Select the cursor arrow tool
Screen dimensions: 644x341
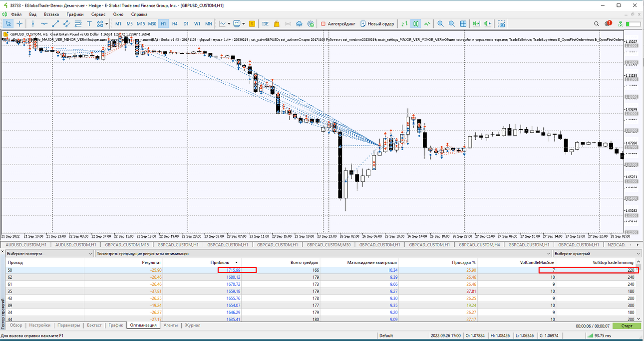[8, 23]
